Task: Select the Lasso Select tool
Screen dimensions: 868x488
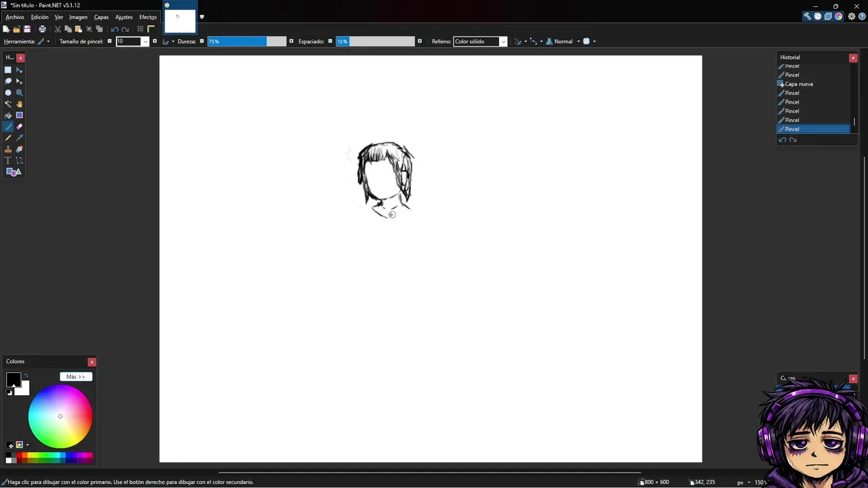Action: (8, 81)
